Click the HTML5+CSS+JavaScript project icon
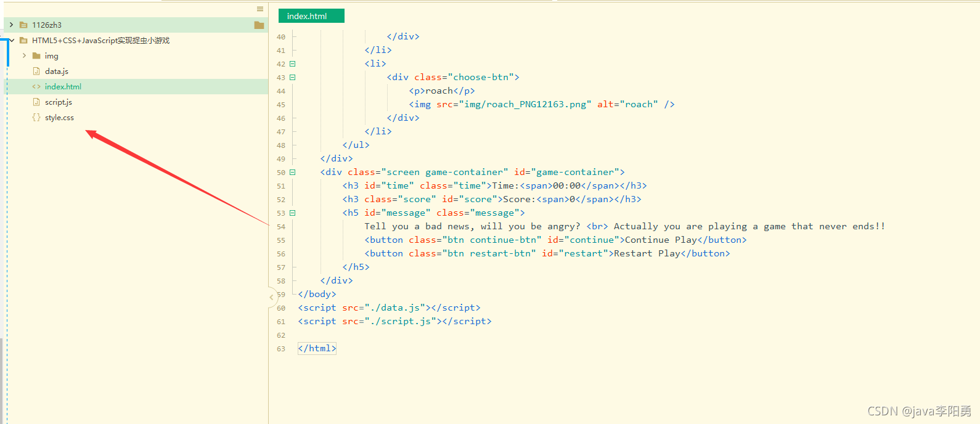The width and height of the screenshot is (980, 424). tap(23, 40)
